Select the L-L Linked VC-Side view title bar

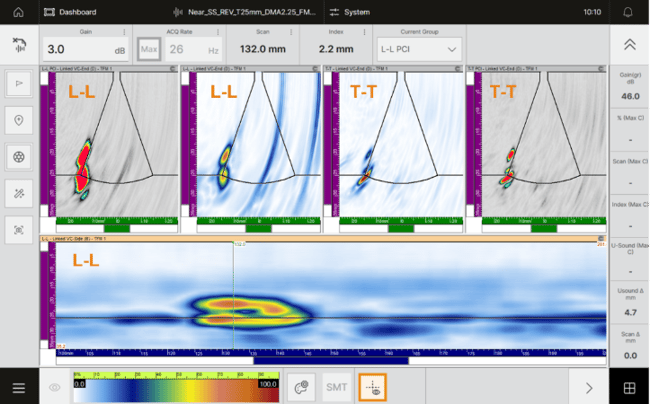tap(323, 239)
